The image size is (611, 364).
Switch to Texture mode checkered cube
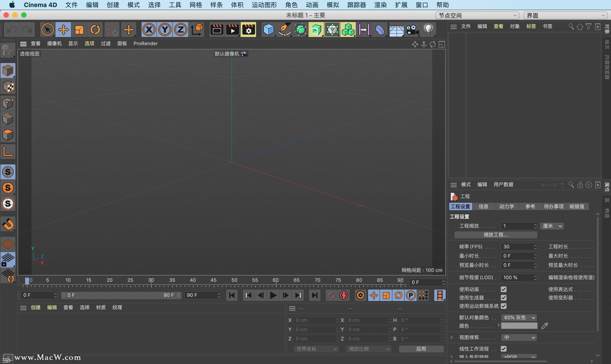coord(8,87)
